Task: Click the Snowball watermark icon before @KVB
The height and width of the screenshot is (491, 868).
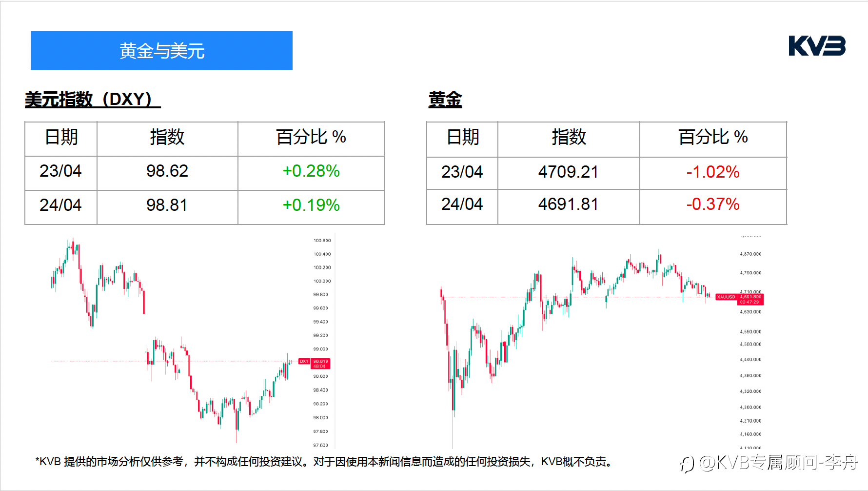Action: 687,464
